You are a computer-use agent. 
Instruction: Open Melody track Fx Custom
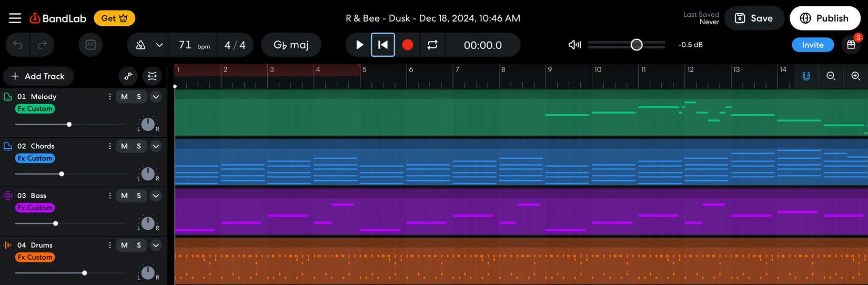[35, 109]
